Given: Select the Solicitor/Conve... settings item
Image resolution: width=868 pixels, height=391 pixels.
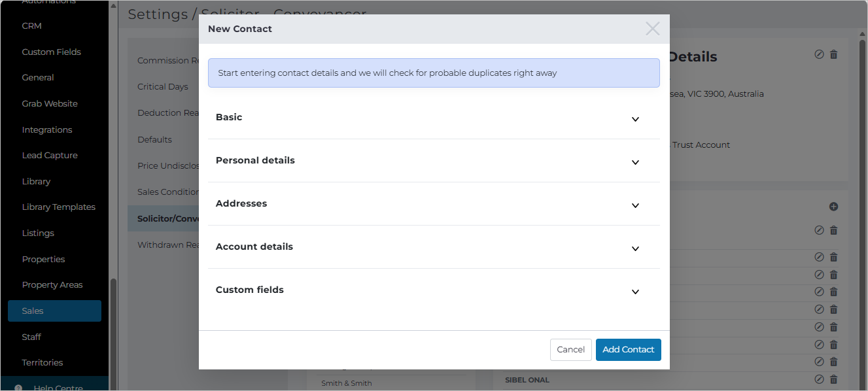Looking at the screenshot, I should 164,218.
